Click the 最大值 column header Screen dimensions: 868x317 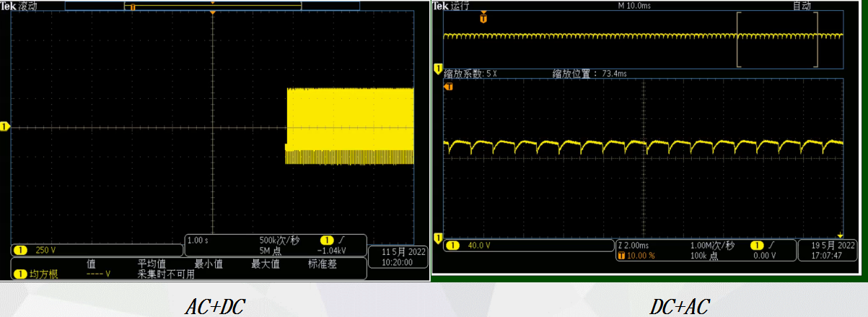click(x=265, y=264)
